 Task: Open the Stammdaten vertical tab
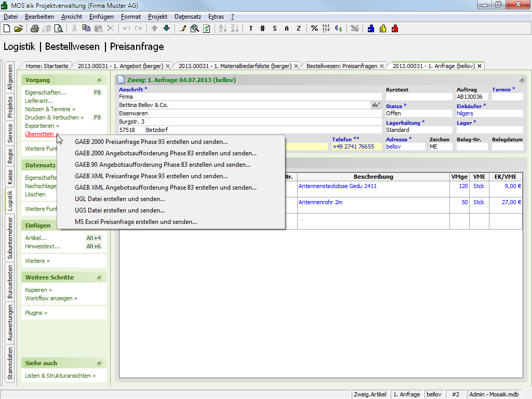pos(10,363)
